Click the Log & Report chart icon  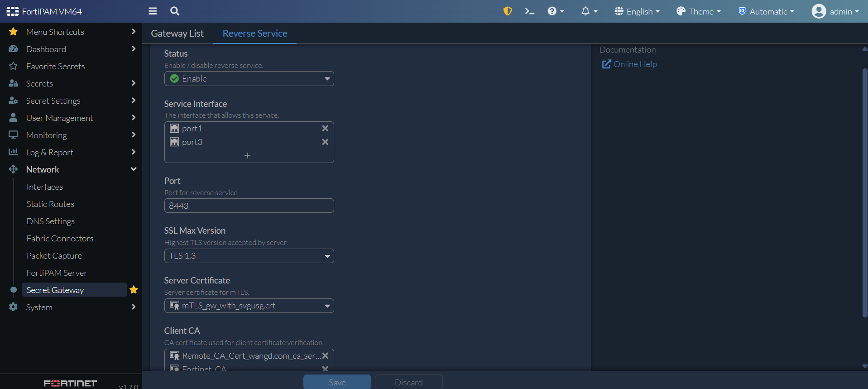click(13, 152)
